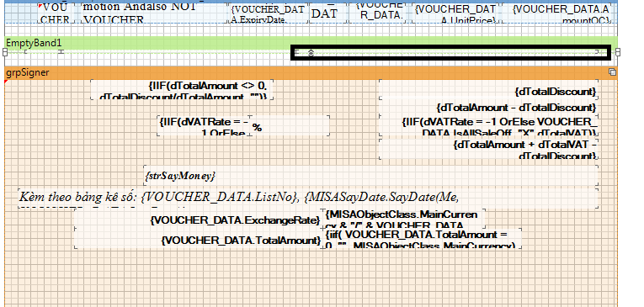Screen dimensions: 644x307
Task: Select the {strSayMoney} text component
Action: click(x=371, y=176)
